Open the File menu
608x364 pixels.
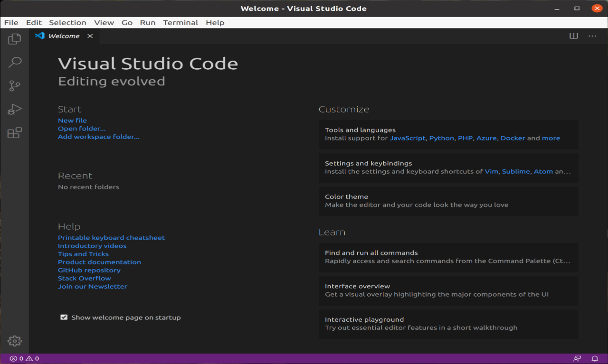click(x=11, y=22)
